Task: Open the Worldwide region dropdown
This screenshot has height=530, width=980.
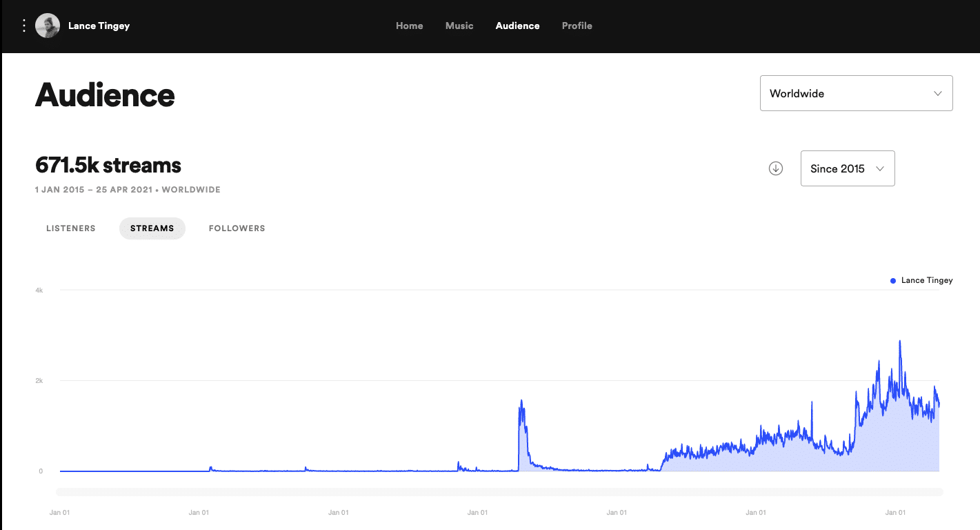Action: click(x=857, y=93)
